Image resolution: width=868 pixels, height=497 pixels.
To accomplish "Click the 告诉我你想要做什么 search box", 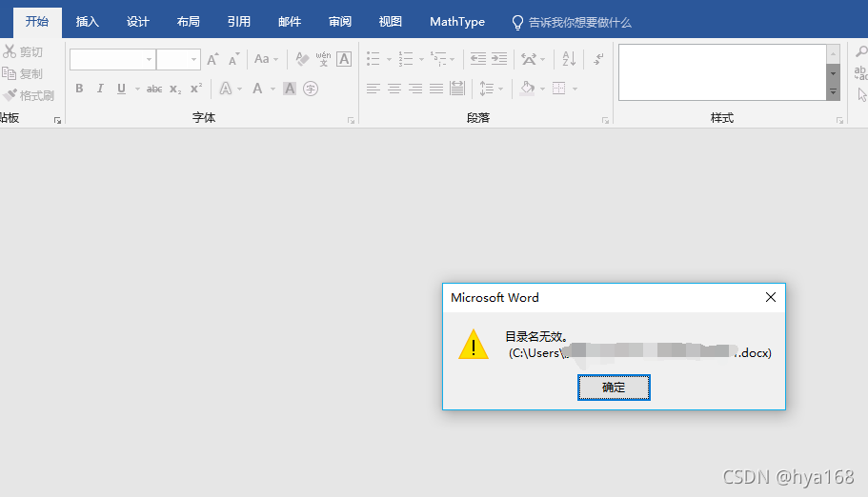I will tap(573, 22).
